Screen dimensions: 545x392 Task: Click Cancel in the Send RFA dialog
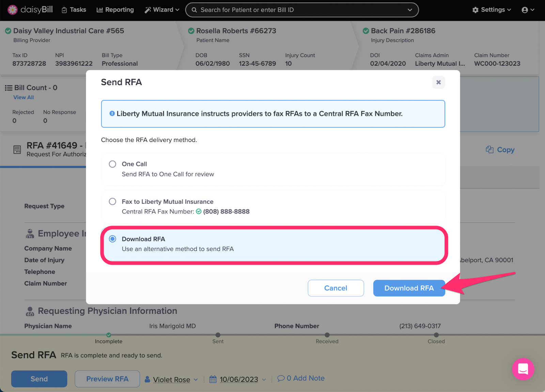point(336,288)
